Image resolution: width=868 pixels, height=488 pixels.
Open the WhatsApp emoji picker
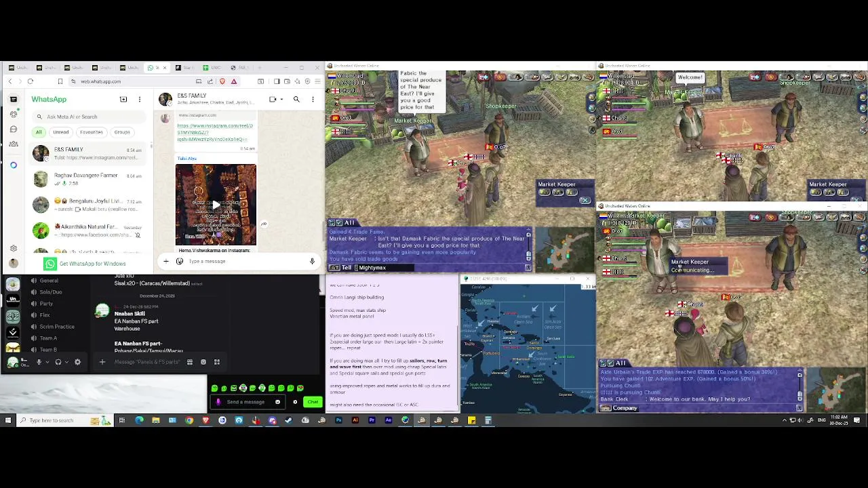point(180,261)
